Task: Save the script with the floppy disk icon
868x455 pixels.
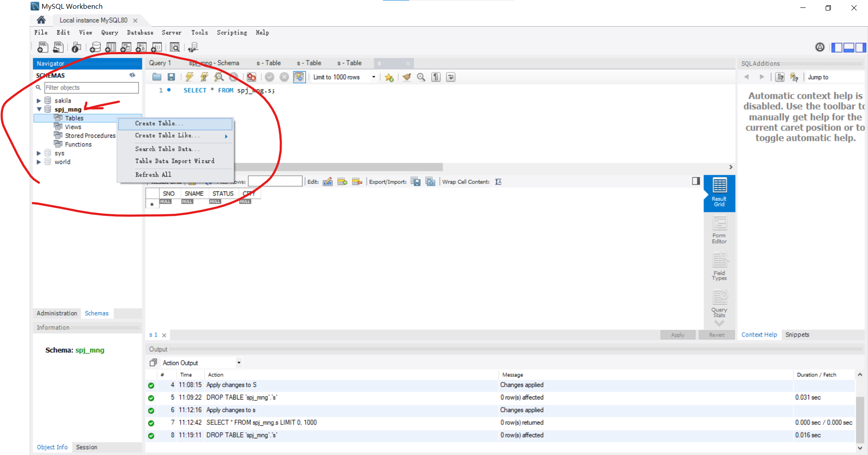Action: coord(171,77)
